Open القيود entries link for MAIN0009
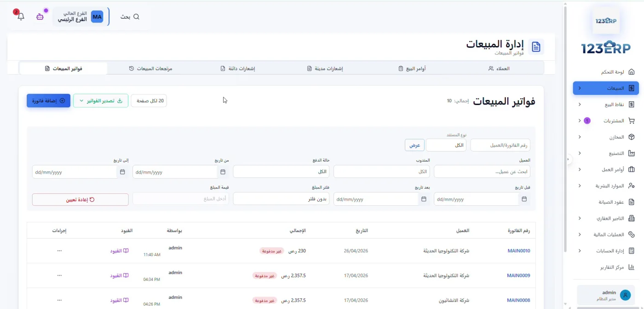 click(119, 275)
